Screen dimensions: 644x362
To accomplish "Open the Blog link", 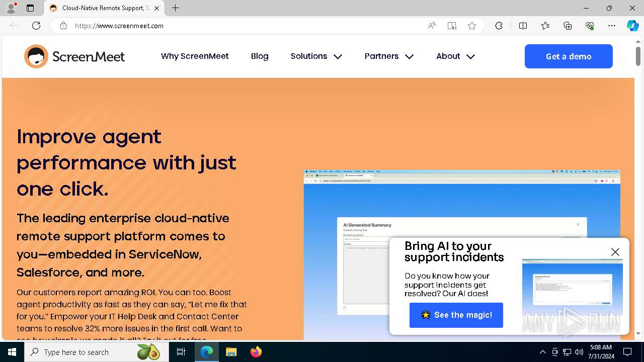I will click(x=260, y=56).
